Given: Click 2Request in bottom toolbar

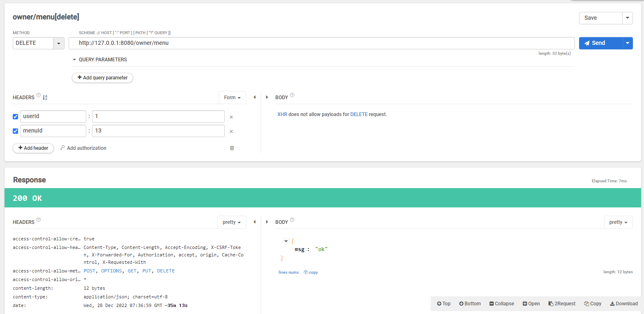Looking at the screenshot, I should point(562,304).
